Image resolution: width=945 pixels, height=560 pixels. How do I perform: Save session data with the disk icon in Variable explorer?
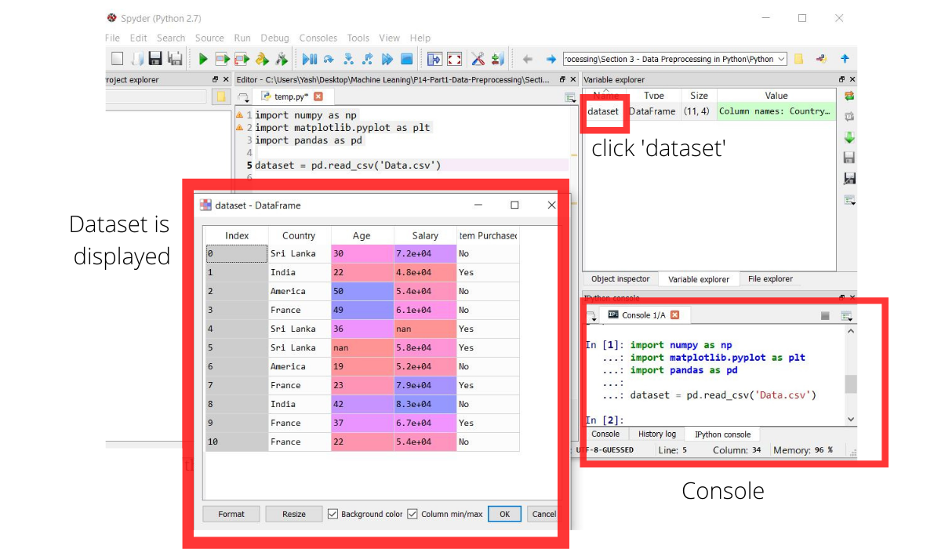click(x=849, y=156)
